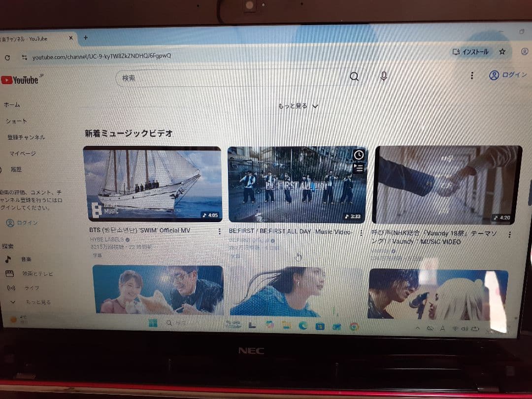Open thumbnail of singer with microphone

438,294
